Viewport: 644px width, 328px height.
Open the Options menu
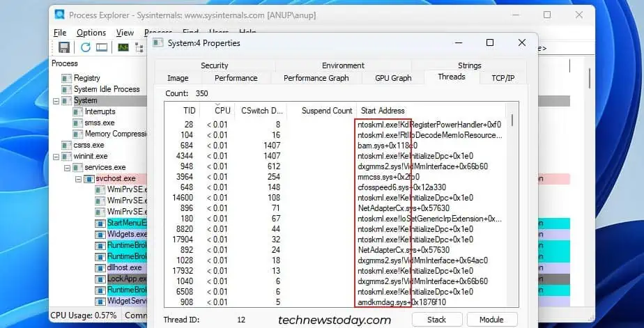[91, 33]
